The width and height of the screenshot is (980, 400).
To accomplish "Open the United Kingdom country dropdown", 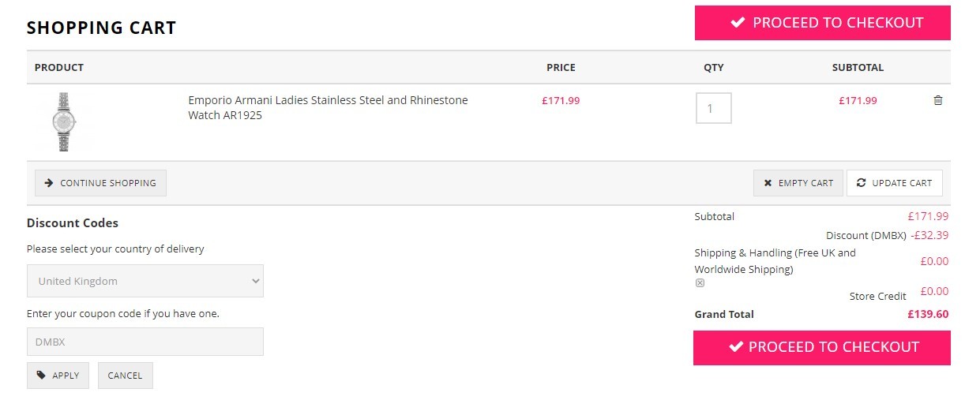I will pos(145,281).
